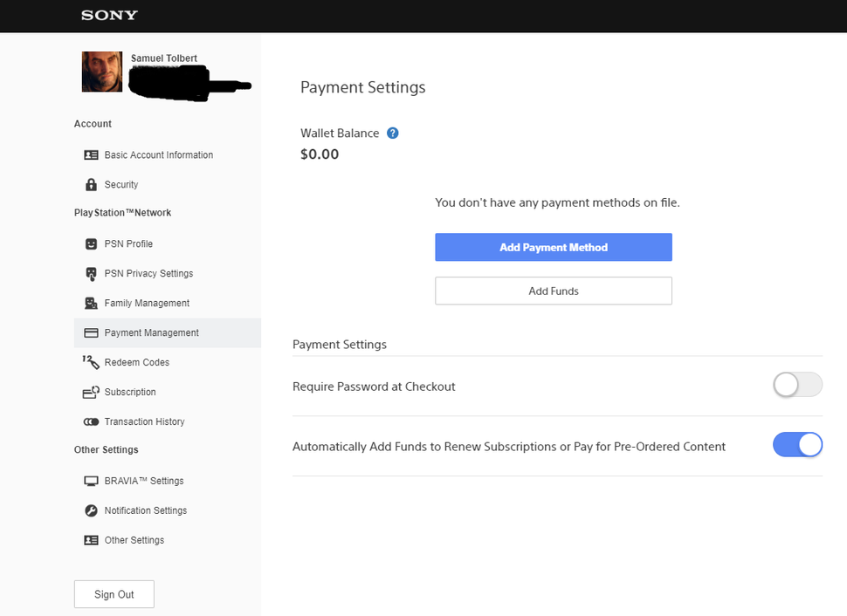The width and height of the screenshot is (847, 616).
Task: Click the Family Management icon
Action: pyautogui.click(x=91, y=304)
